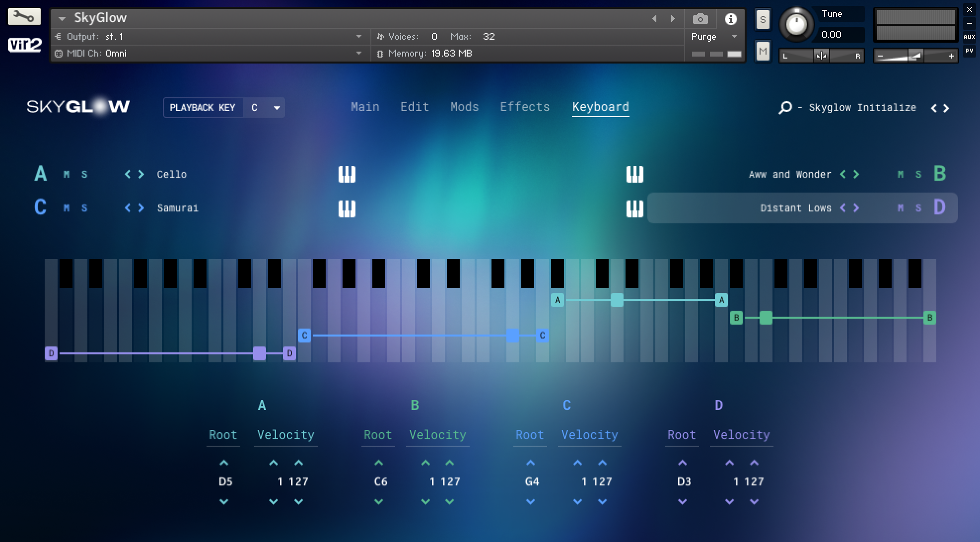Go to next Skyglow preset arrow
Image resolution: width=980 pixels, height=542 pixels.
(x=947, y=108)
